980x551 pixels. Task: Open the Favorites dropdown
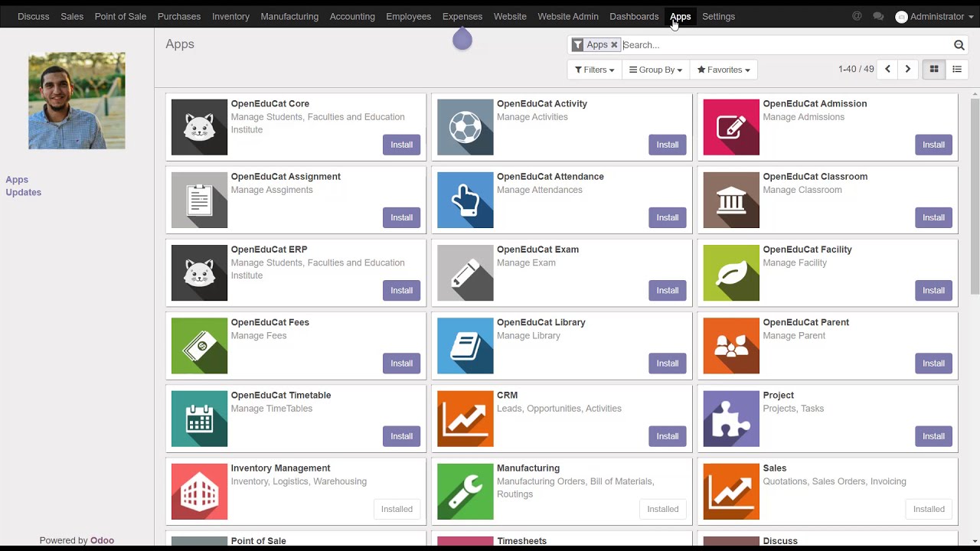[724, 70]
